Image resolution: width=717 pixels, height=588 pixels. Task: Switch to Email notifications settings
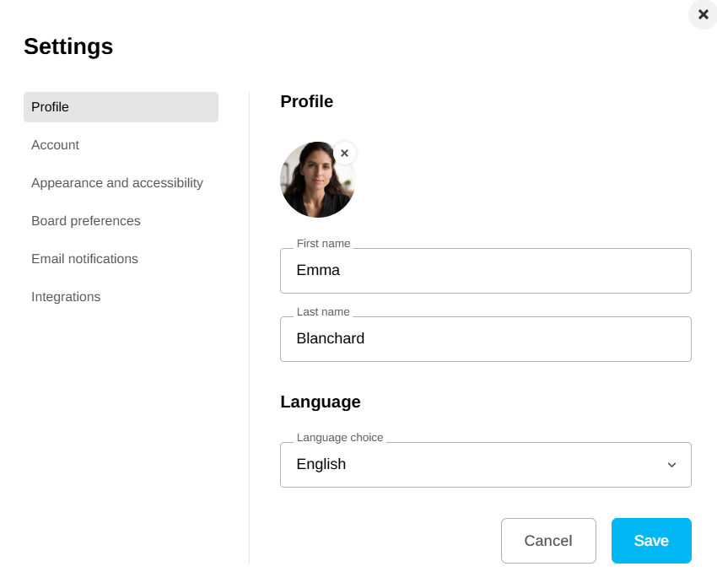[x=84, y=259]
